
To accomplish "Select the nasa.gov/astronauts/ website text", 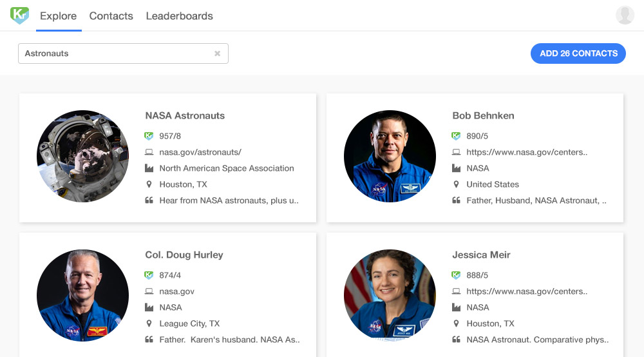I will click(x=200, y=152).
